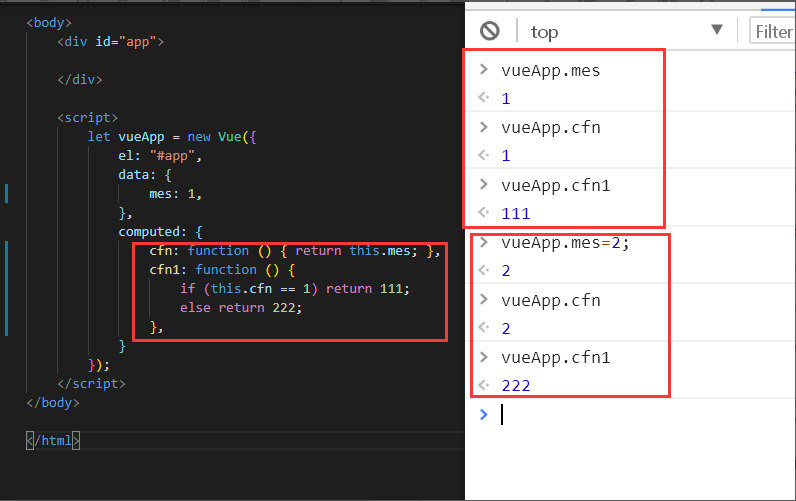Clear the console with the ban icon
796x501 pixels.
point(490,31)
